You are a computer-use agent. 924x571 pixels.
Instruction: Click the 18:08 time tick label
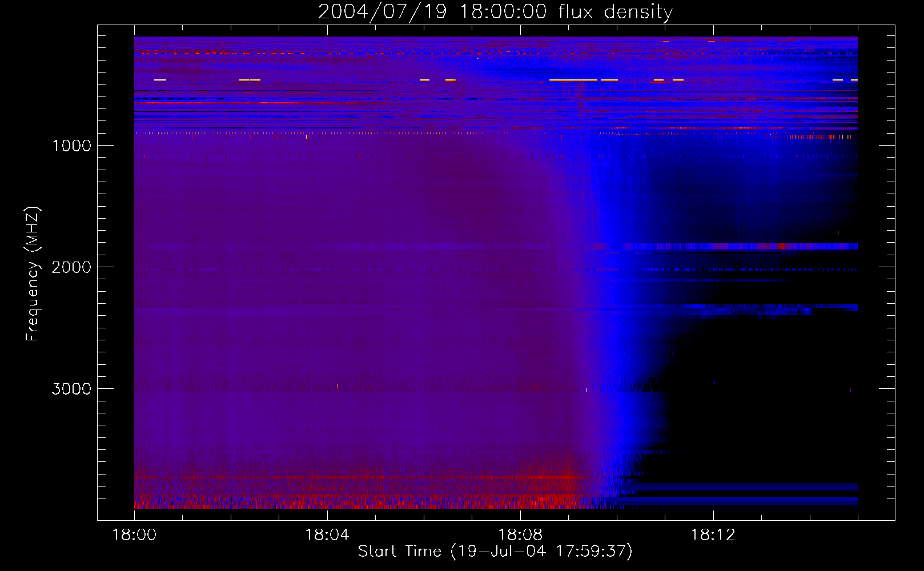tap(520, 535)
